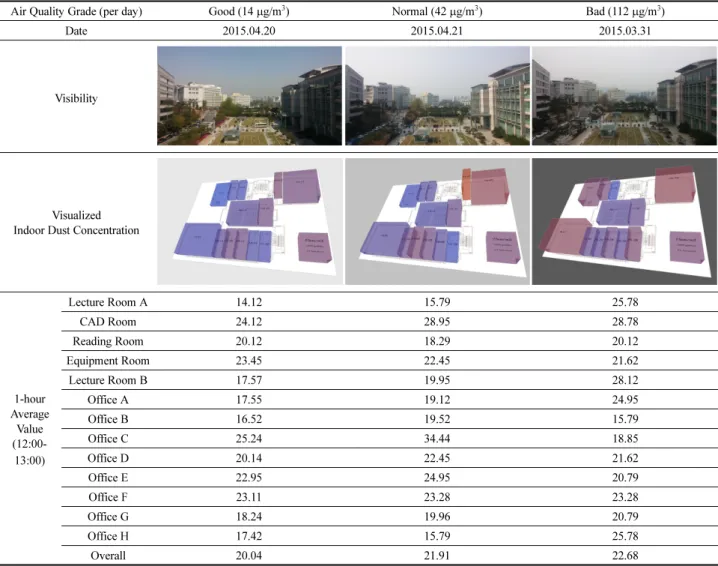The height and width of the screenshot is (566, 718).
Task: Click value 28.78 in CAD Room row
Action: 625,321
